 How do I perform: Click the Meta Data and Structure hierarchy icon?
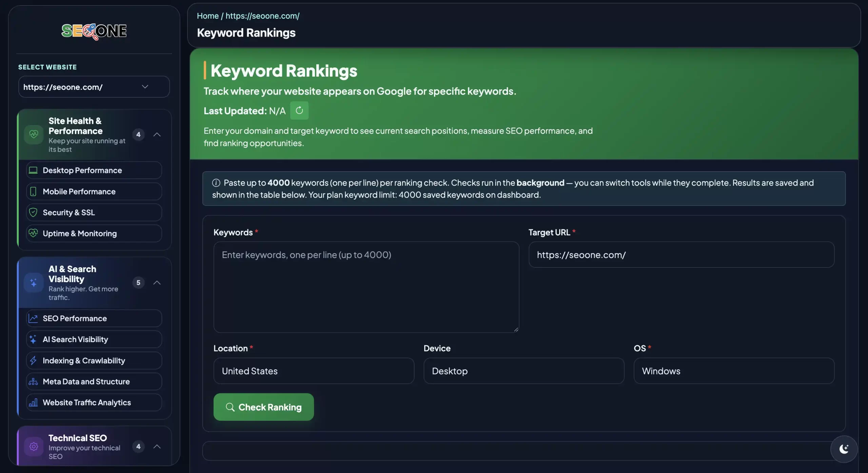33,381
